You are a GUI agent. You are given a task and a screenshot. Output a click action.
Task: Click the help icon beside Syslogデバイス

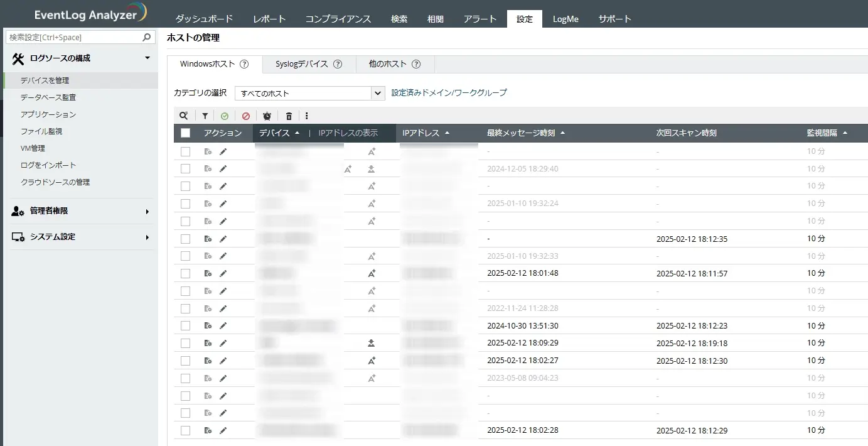[338, 64]
